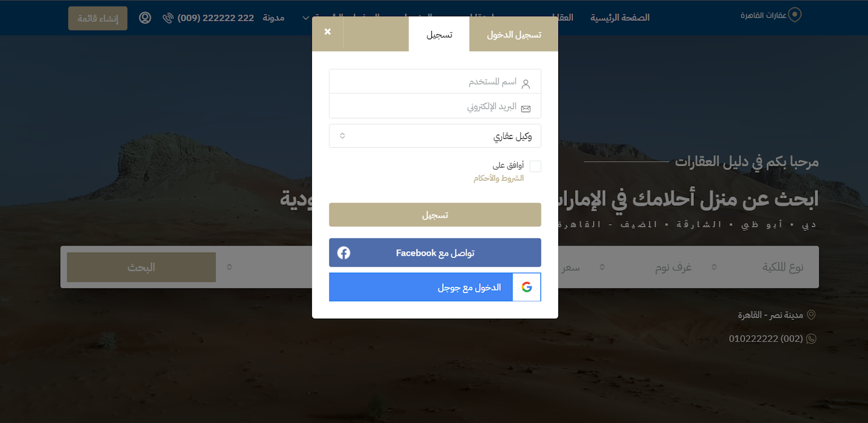Continue with the تواصل مع Facebook button

point(435,253)
